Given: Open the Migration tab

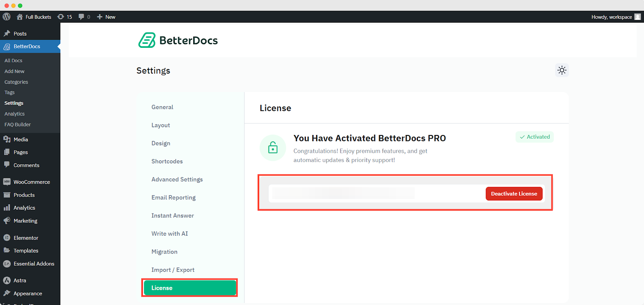Looking at the screenshot, I should (164, 252).
